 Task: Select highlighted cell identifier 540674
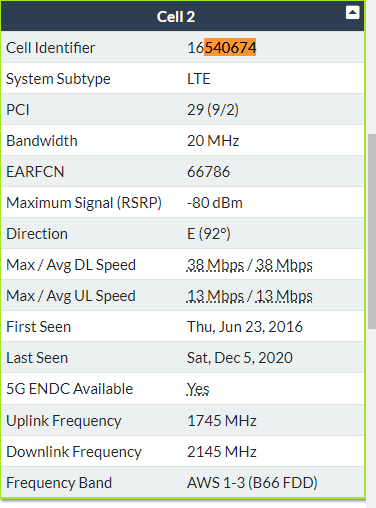click(230, 47)
